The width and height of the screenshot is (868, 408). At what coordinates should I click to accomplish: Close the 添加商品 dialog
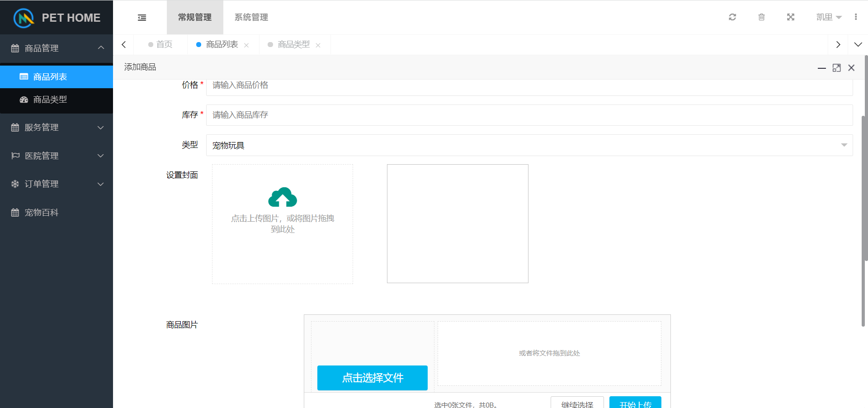pyautogui.click(x=851, y=68)
